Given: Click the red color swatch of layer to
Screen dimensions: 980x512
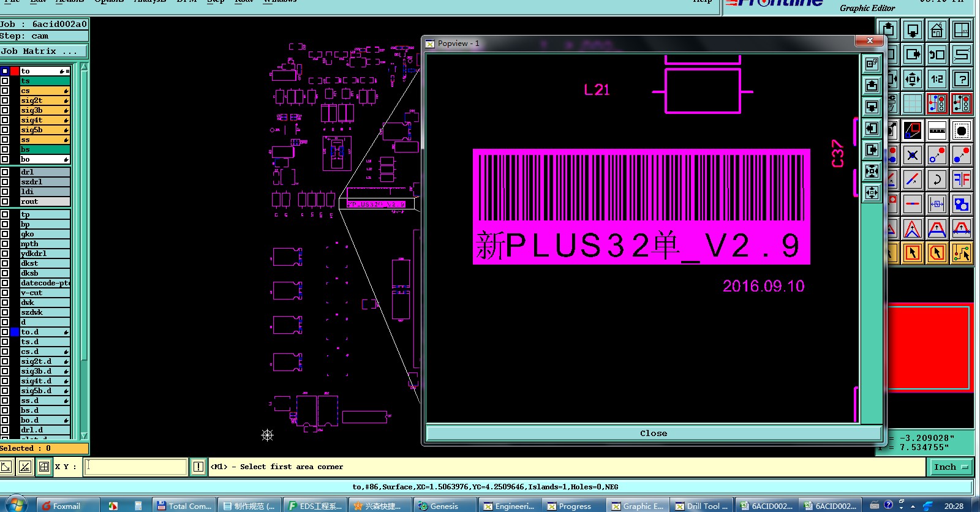Looking at the screenshot, I should (x=15, y=71).
